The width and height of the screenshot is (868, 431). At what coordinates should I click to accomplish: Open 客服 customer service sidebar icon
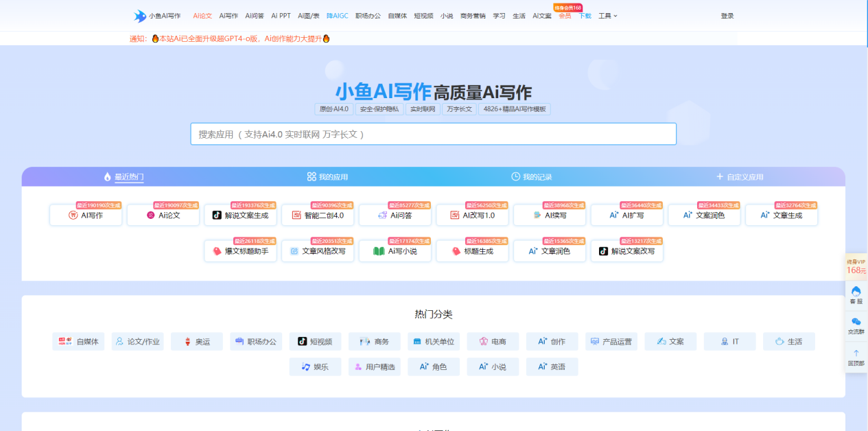click(856, 295)
